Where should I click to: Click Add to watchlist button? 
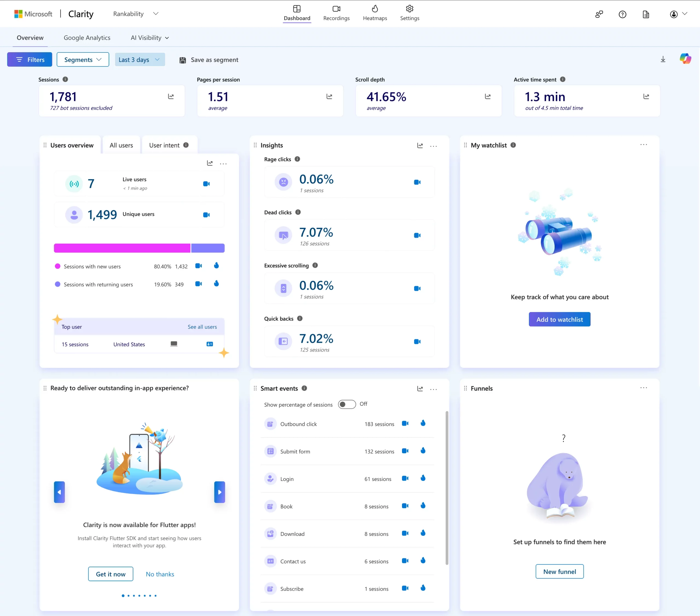(559, 319)
